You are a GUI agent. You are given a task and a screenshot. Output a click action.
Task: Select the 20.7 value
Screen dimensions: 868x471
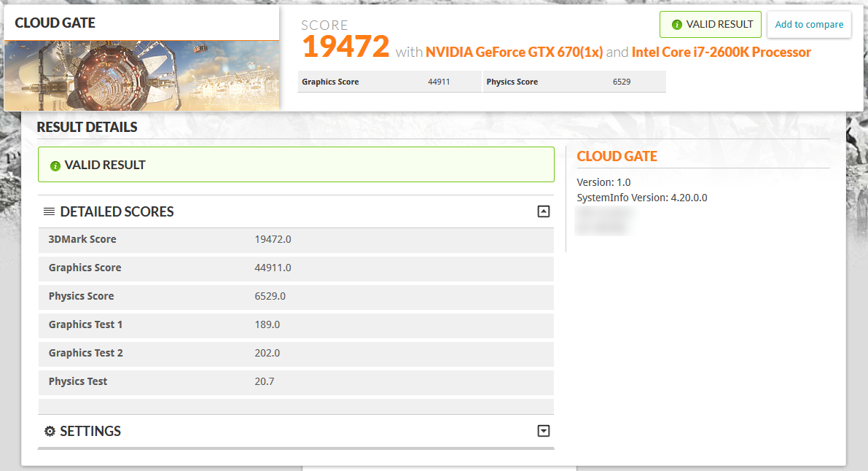265,381
